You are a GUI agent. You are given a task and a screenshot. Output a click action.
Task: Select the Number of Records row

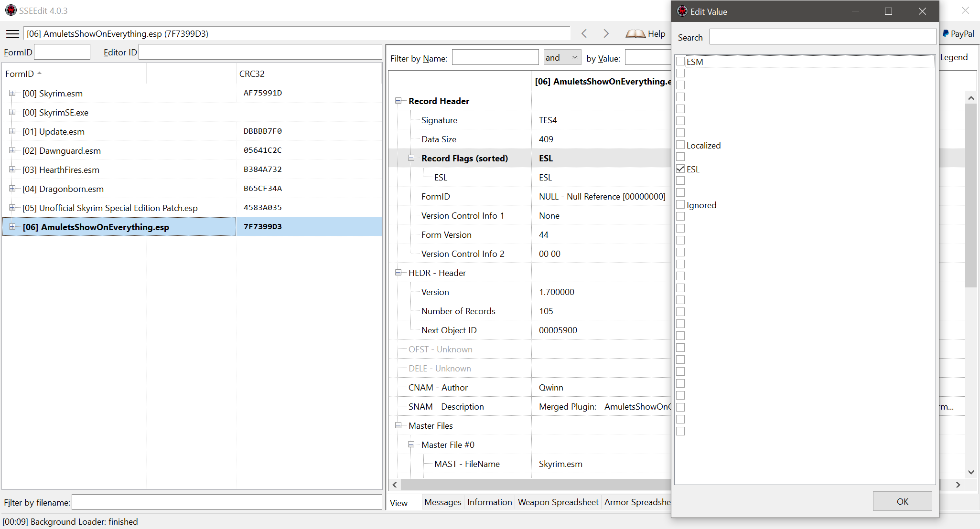tap(530, 311)
